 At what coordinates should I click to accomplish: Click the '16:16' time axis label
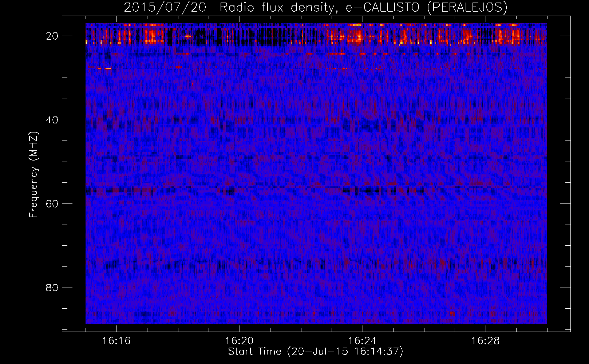point(116,341)
